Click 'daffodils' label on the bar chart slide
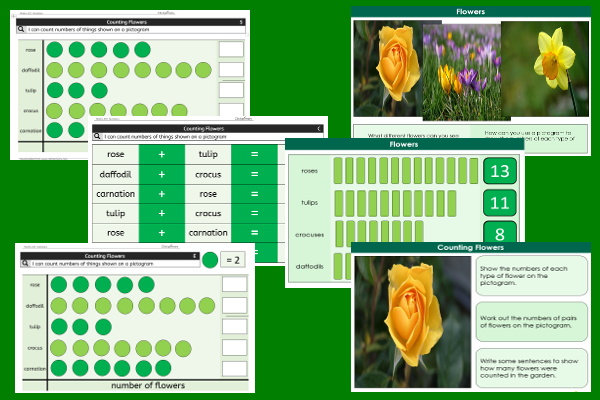This screenshot has width=600, height=400. (x=310, y=266)
